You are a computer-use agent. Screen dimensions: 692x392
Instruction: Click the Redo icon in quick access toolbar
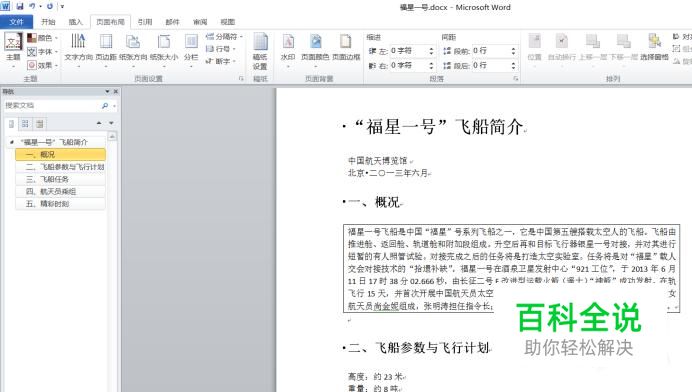pyautogui.click(x=49, y=6)
